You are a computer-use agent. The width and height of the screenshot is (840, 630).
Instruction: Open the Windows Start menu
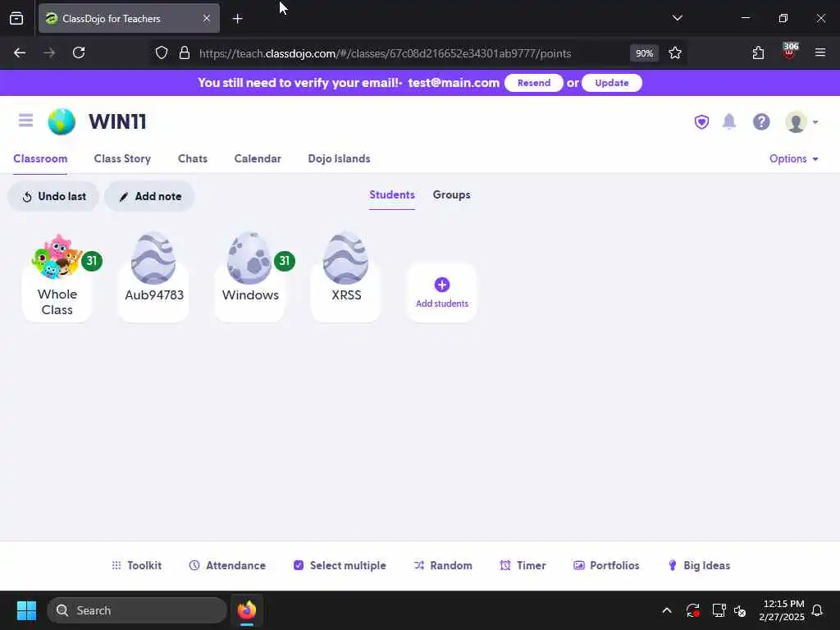coord(26,610)
